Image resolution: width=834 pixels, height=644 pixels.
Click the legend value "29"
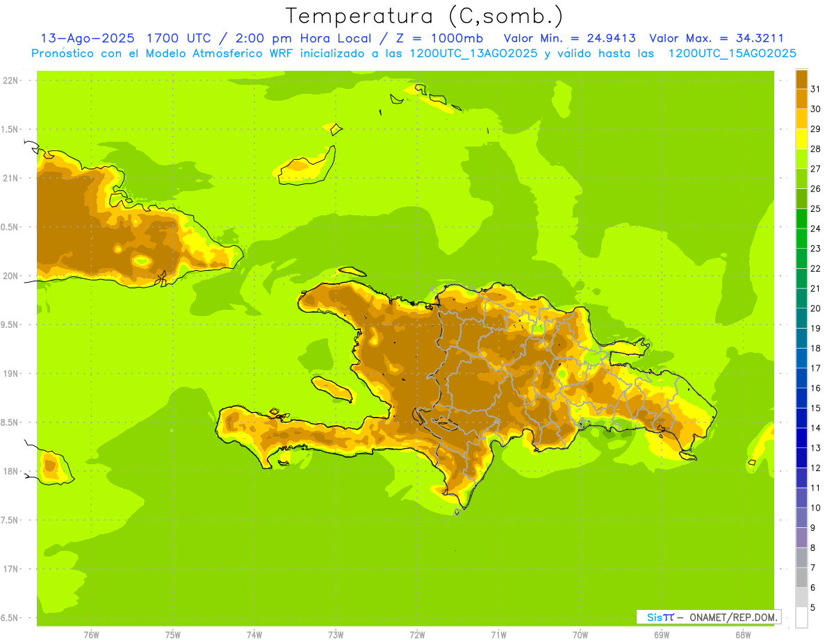(x=816, y=129)
